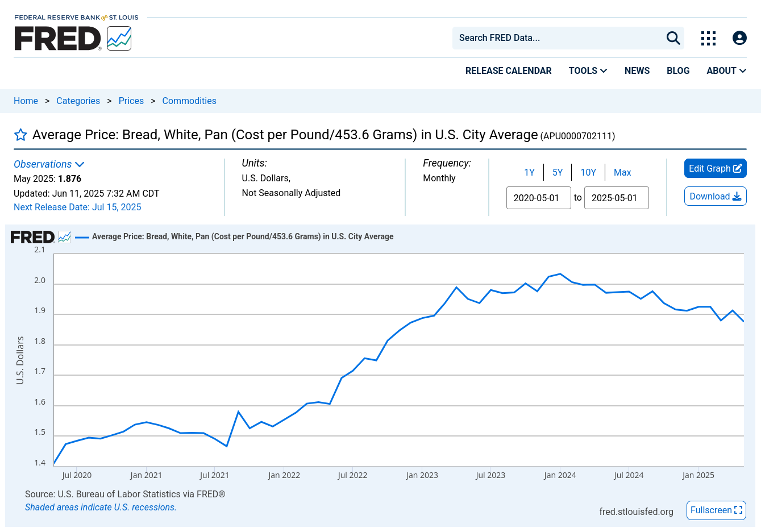The image size is (761, 532).
Task: Click the search FRED data field
Action: point(560,38)
